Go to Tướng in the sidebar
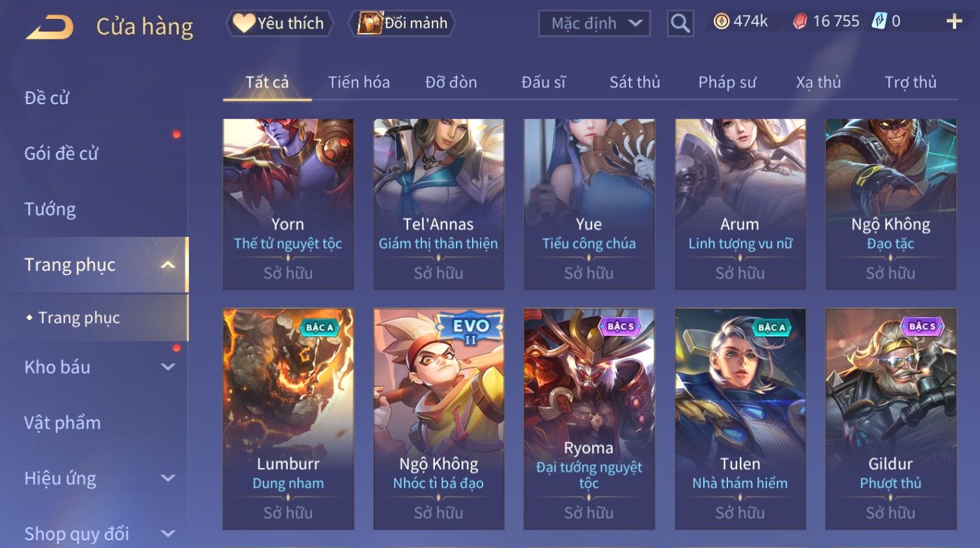The image size is (980, 548). pyautogui.click(x=50, y=210)
